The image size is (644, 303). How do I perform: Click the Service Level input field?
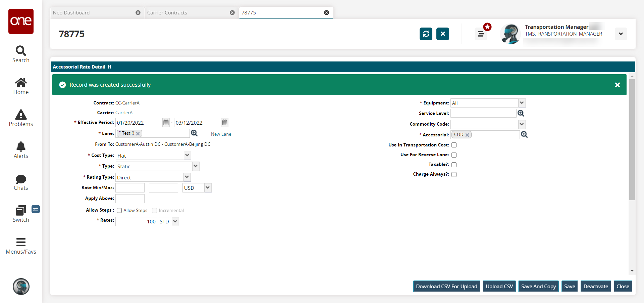coord(483,113)
